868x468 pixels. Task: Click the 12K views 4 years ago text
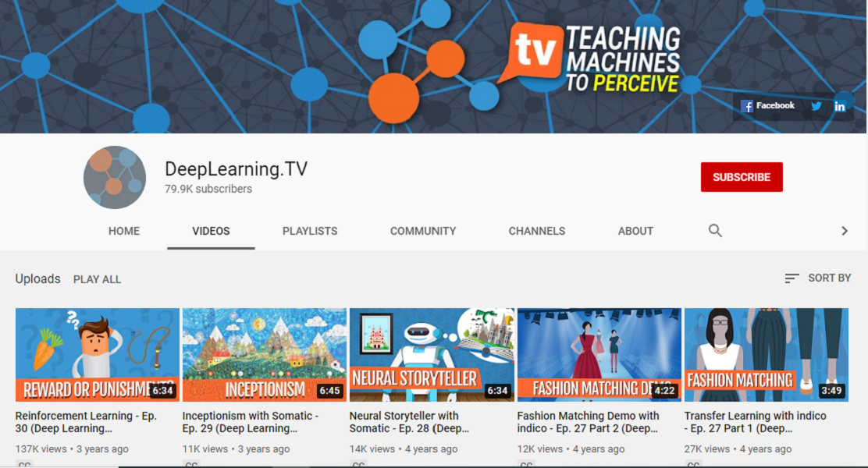click(x=571, y=449)
